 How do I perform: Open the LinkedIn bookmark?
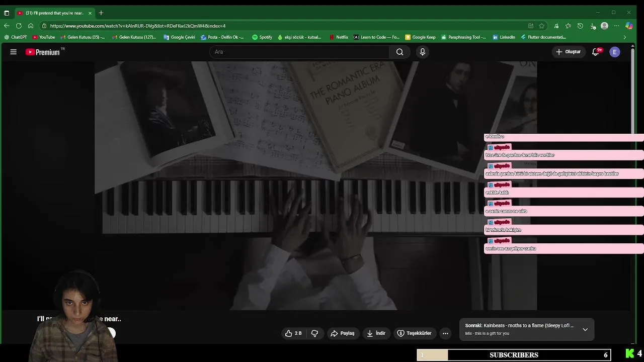point(504,37)
